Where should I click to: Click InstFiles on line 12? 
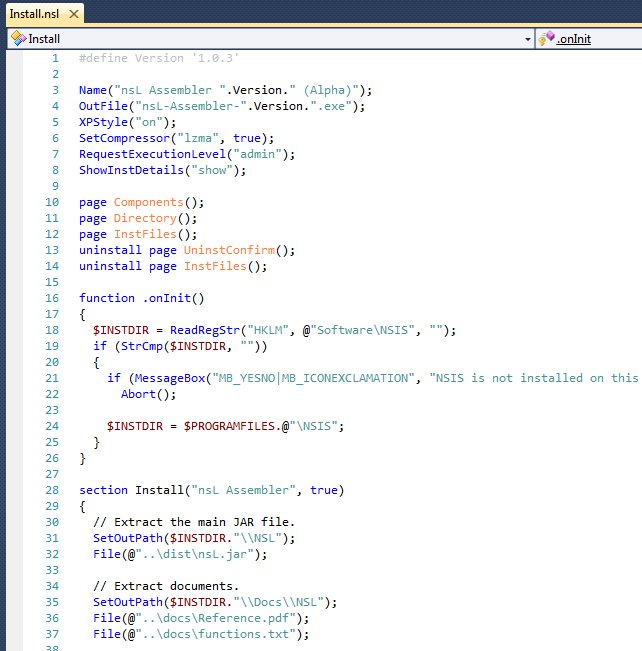pos(145,234)
